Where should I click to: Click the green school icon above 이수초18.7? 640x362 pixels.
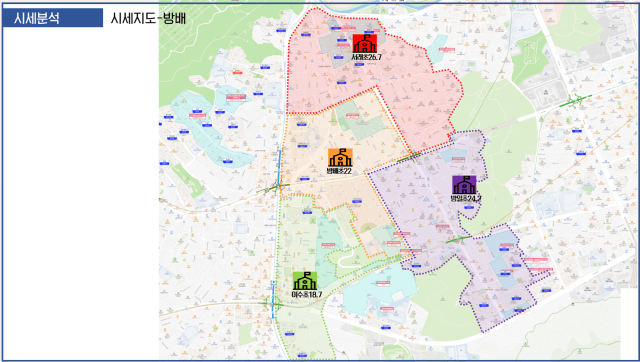[305, 281]
